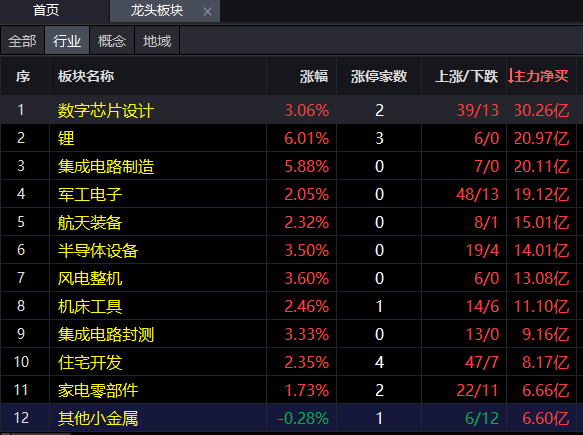Click the 22/11 up/down ratio

point(477,390)
